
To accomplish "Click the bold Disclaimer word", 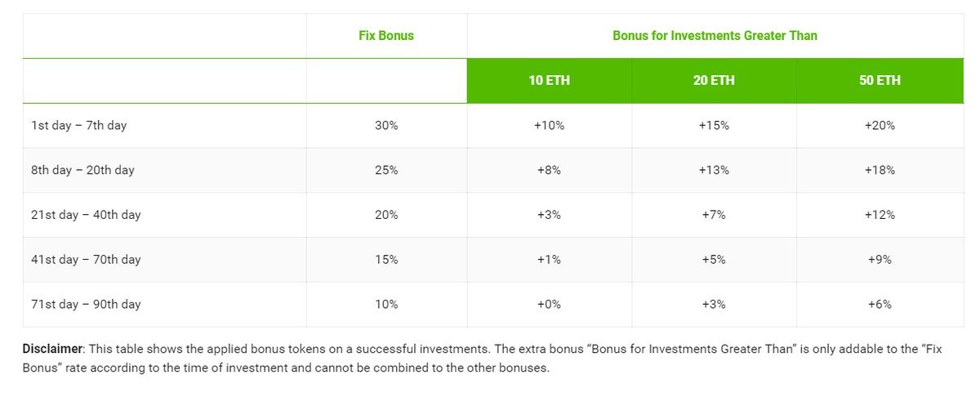I will tap(50, 348).
